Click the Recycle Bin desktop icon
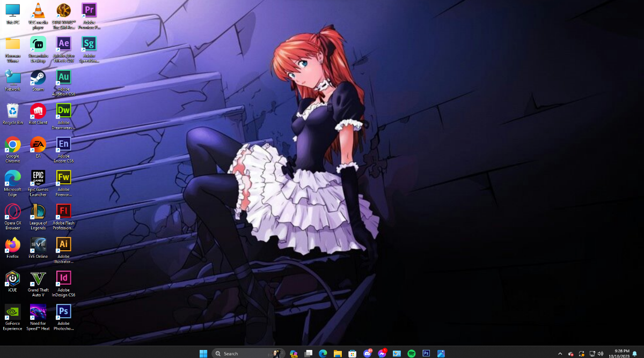Screen dimensions: 644x358 click(x=12, y=111)
